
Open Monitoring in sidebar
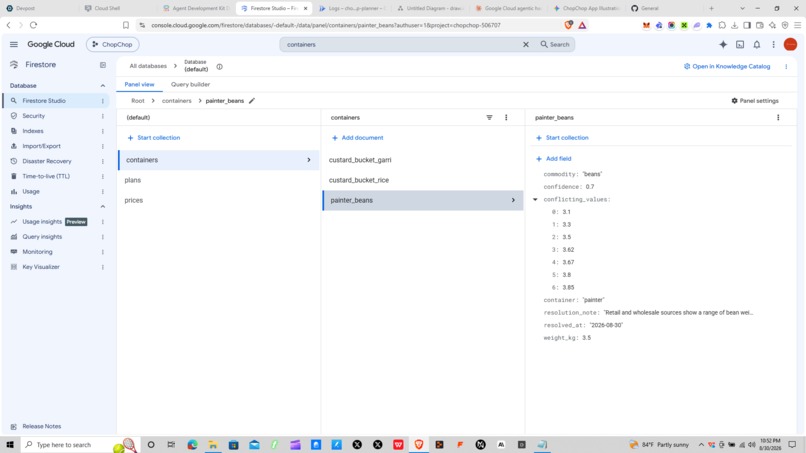[37, 252]
